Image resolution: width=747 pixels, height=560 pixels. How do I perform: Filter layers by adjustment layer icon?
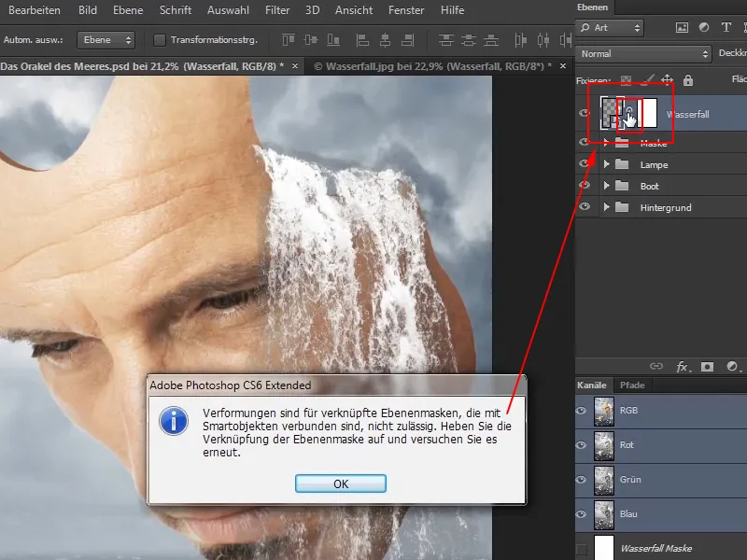[x=704, y=28]
